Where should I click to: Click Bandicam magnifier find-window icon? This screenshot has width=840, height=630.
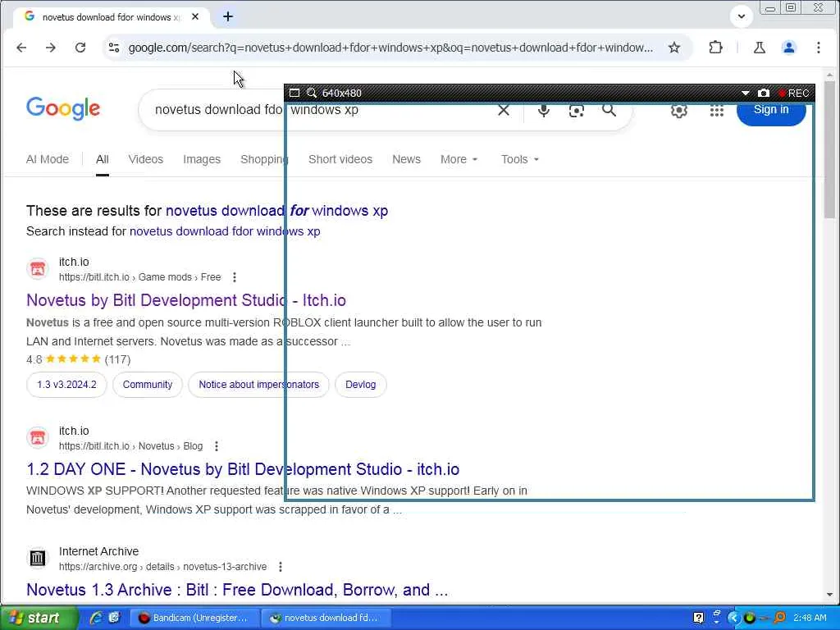(311, 93)
